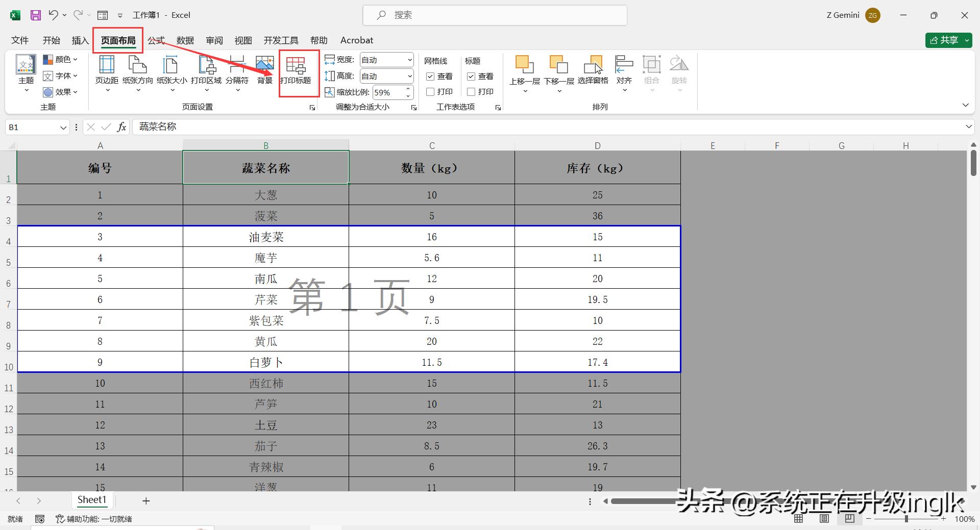This screenshot has height=530, width=980.
Task: Switch to the Formulas (公式) tab
Action: [156, 40]
